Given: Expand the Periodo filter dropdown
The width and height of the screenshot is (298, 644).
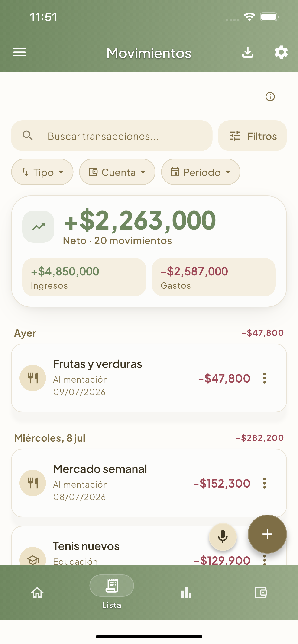Looking at the screenshot, I should point(201,172).
